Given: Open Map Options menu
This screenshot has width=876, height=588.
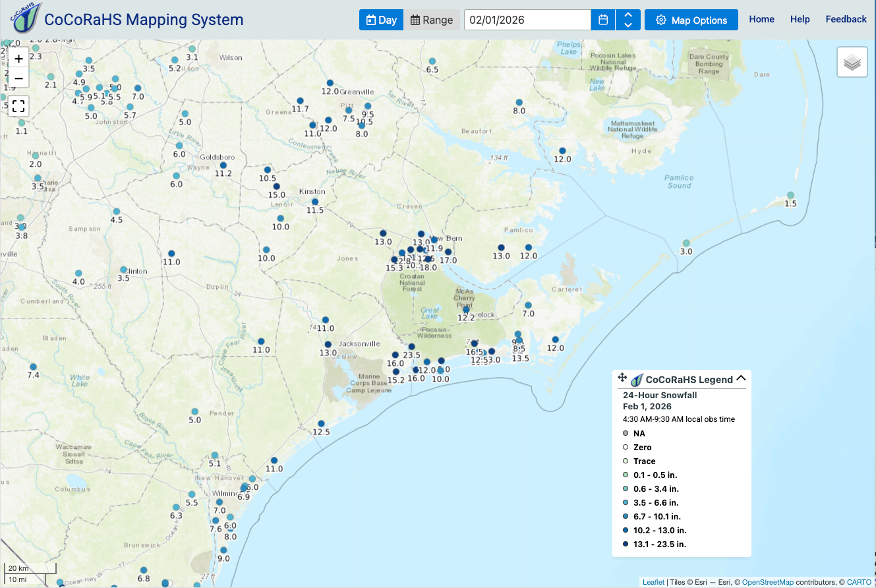Looking at the screenshot, I should pos(691,20).
